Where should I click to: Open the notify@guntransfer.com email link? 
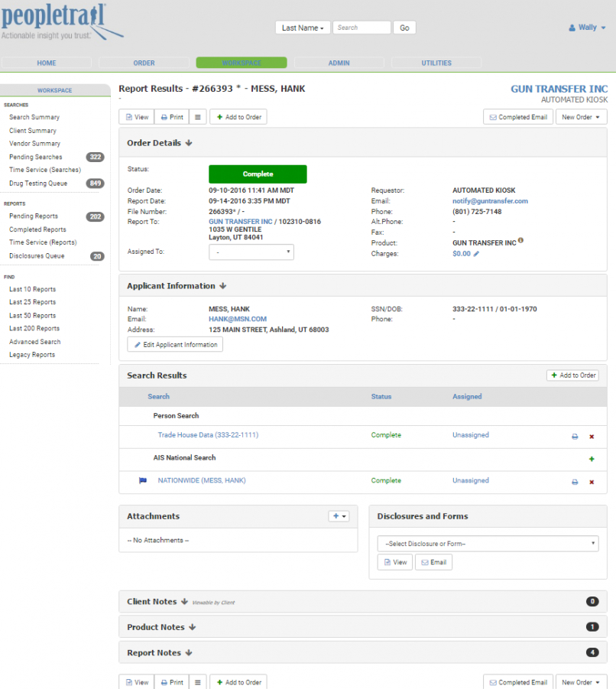point(491,201)
